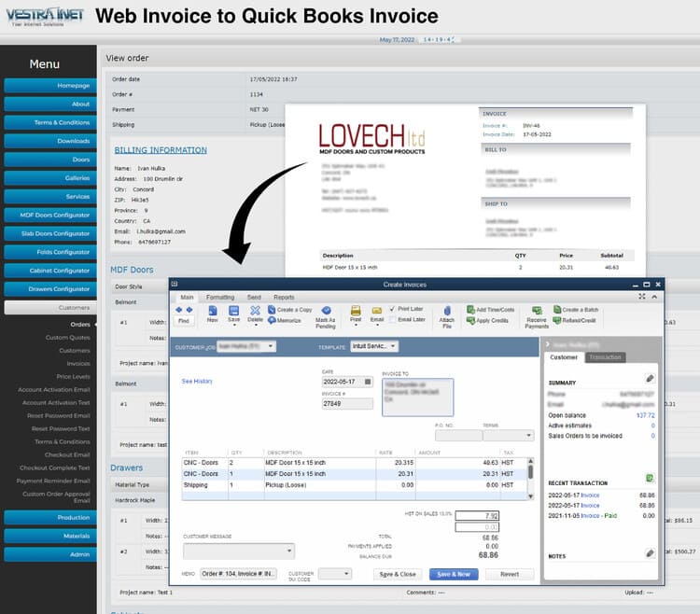Image resolution: width=700 pixels, height=614 pixels.
Task: Open the Customer Tax Code dropdown
Action: (346, 573)
